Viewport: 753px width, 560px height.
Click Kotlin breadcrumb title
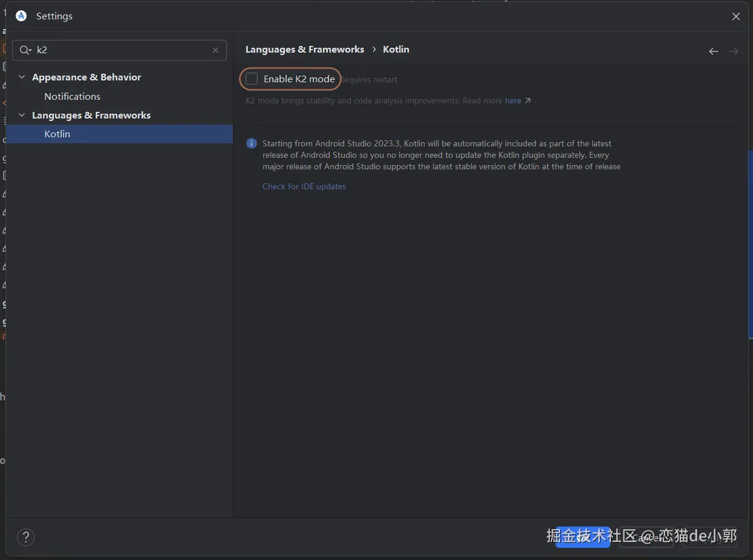396,50
